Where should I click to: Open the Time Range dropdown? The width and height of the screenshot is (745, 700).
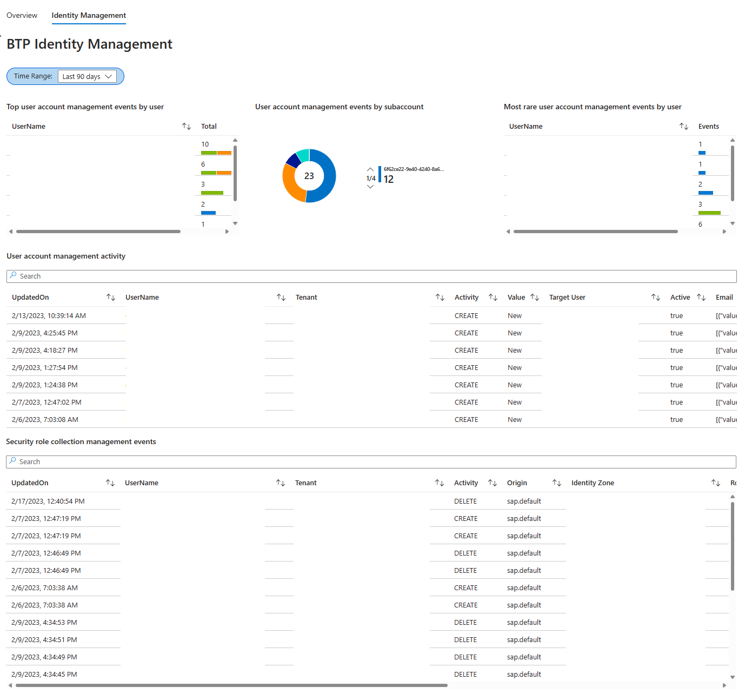click(87, 76)
